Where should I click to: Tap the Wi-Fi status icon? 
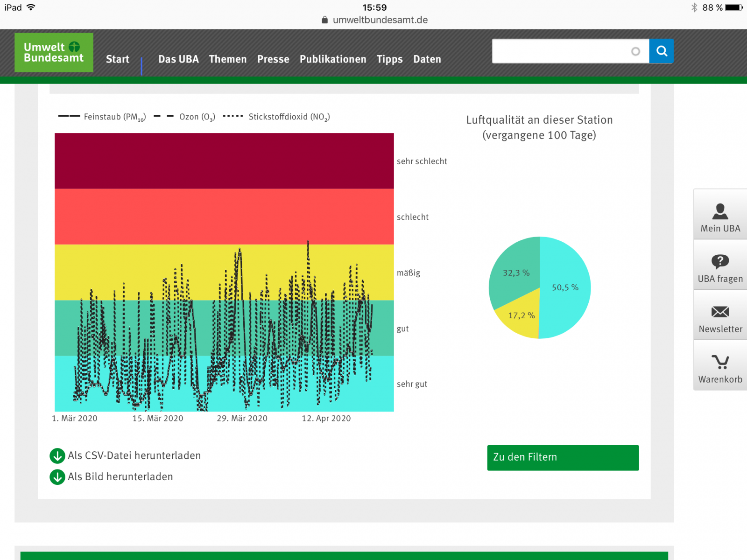click(x=31, y=7)
